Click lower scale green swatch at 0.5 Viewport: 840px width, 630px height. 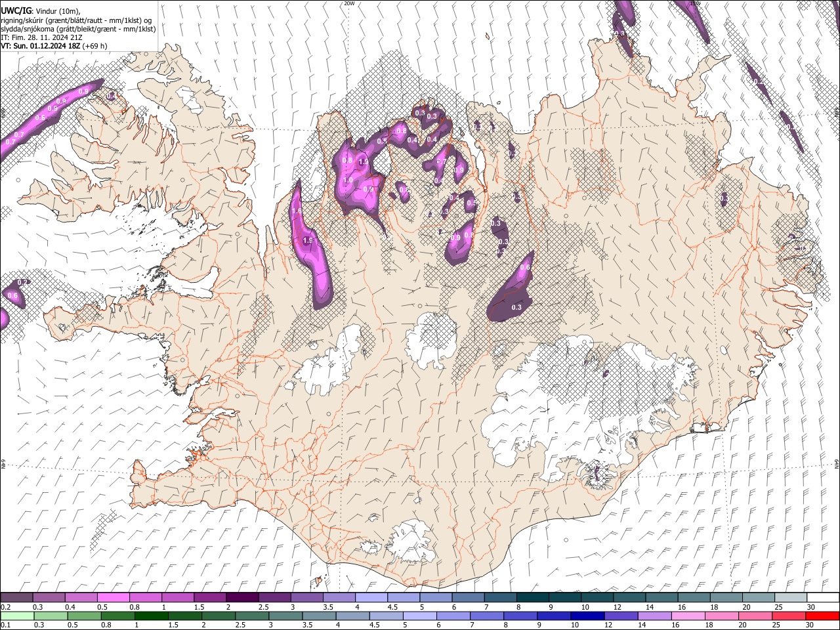[84, 616]
